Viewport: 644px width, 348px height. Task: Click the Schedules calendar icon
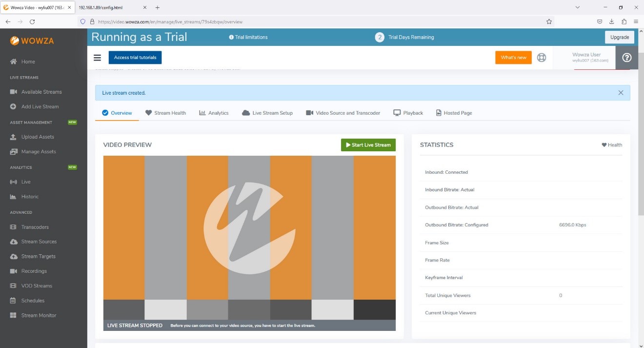14,301
